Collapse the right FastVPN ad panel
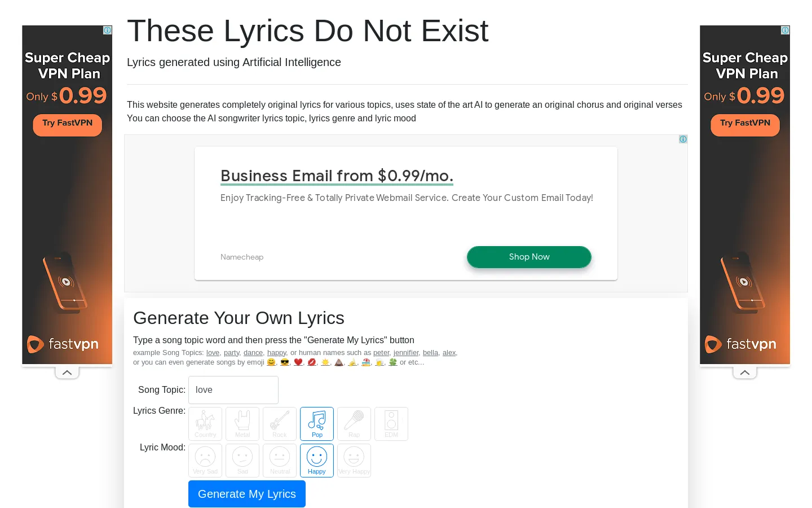 click(745, 372)
